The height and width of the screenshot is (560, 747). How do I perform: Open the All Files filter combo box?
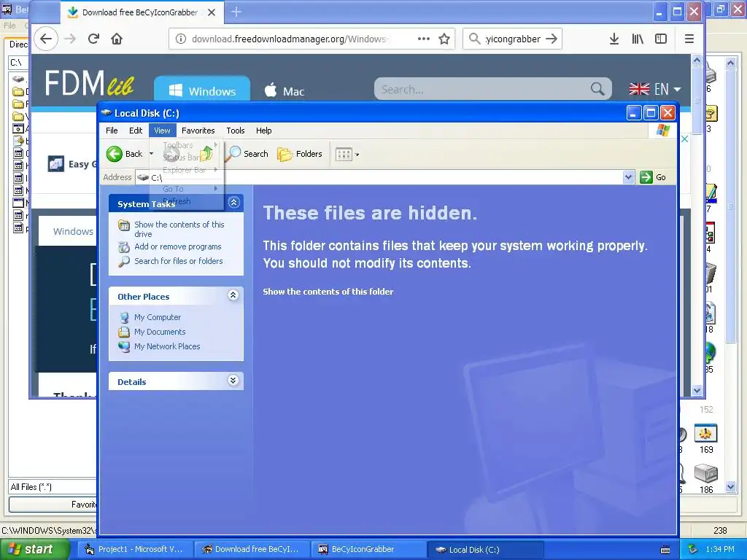coord(53,486)
